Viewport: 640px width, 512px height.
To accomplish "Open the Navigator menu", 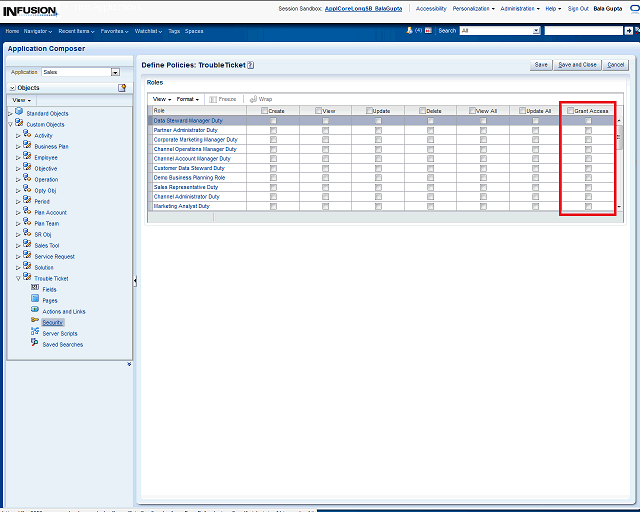I will 38,31.
